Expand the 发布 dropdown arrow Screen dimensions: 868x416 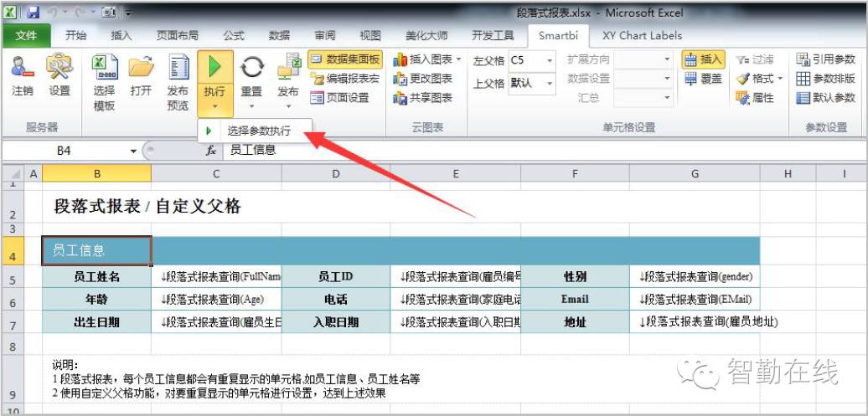(288, 106)
